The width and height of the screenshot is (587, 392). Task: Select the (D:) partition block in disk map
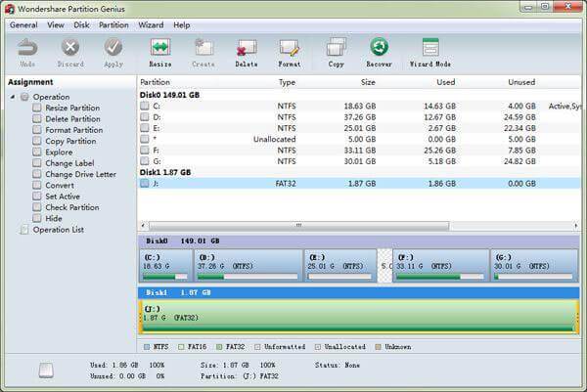(248, 264)
